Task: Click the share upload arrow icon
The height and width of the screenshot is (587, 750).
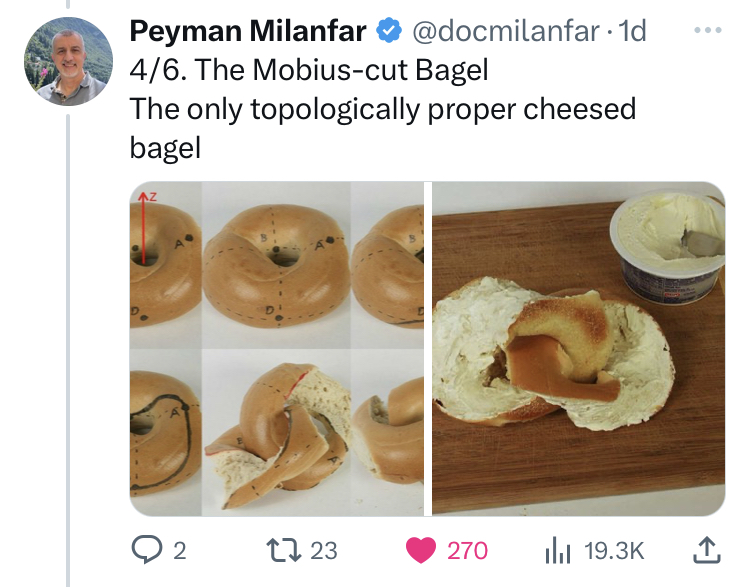Action: click(x=705, y=549)
